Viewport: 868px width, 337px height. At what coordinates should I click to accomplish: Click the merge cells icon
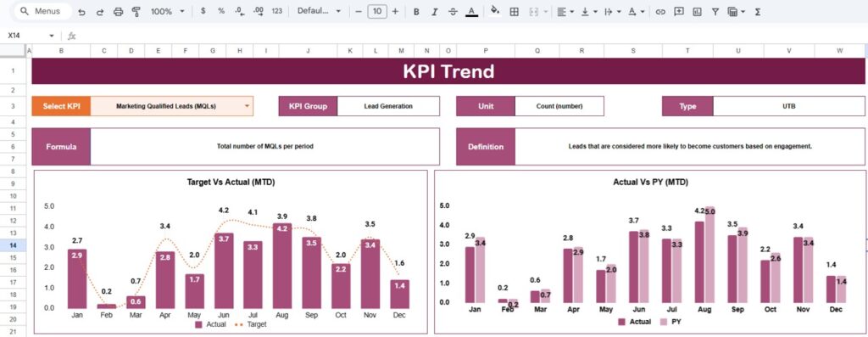click(x=534, y=12)
